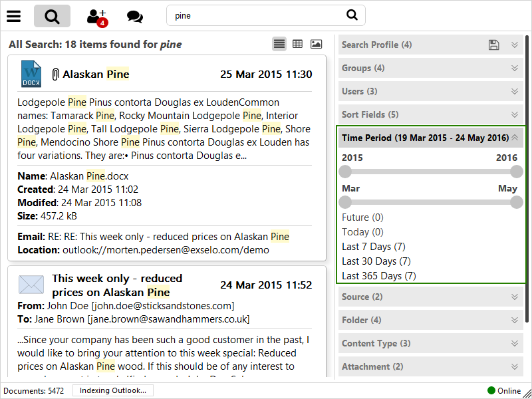Open the Alaskan Pine DOCX file icon
The height and width of the screenshot is (399, 532).
(x=31, y=74)
